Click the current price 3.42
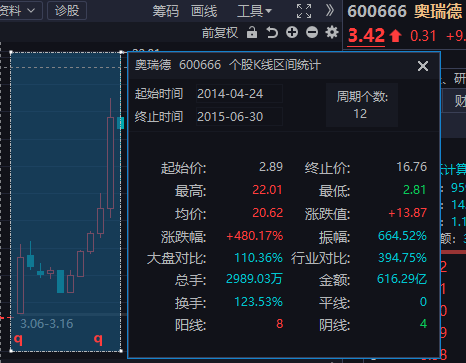466x363 pixels. click(366, 35)
